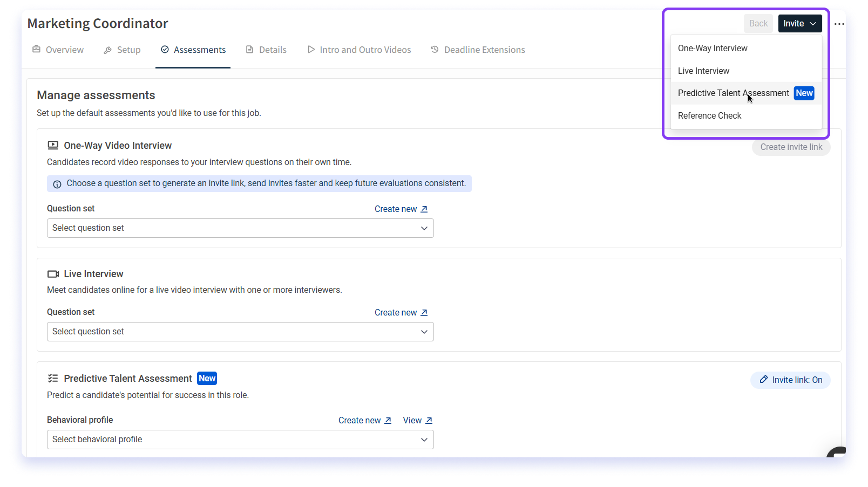Image resolution: width=868 pixels, height=487 pixels.
Task: Click the New badge in Invite menu
Action: pos(804,93)
